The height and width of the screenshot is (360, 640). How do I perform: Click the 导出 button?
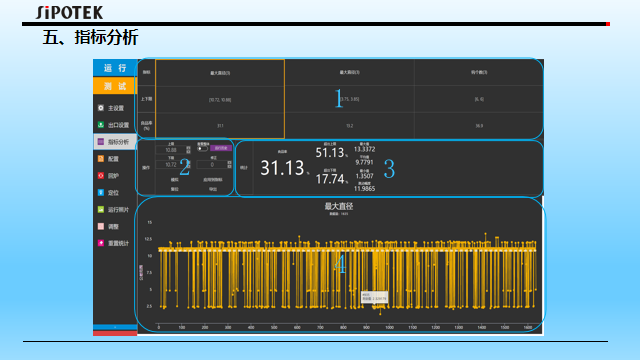click(213, 189)
